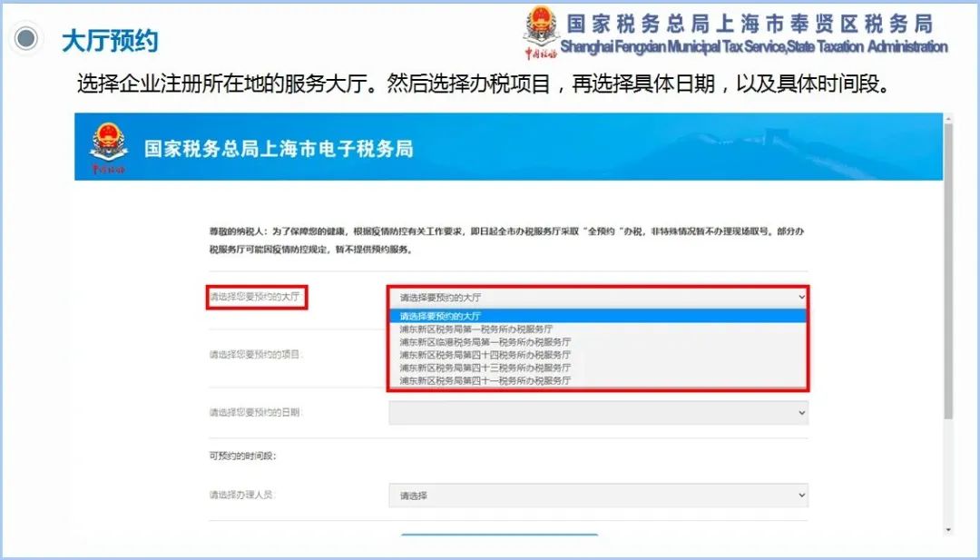Click the slide title 大厅预约
Image resolution: width=980 pixels, height=560 pixels.
pyautogui.click(x=110, y=41)
